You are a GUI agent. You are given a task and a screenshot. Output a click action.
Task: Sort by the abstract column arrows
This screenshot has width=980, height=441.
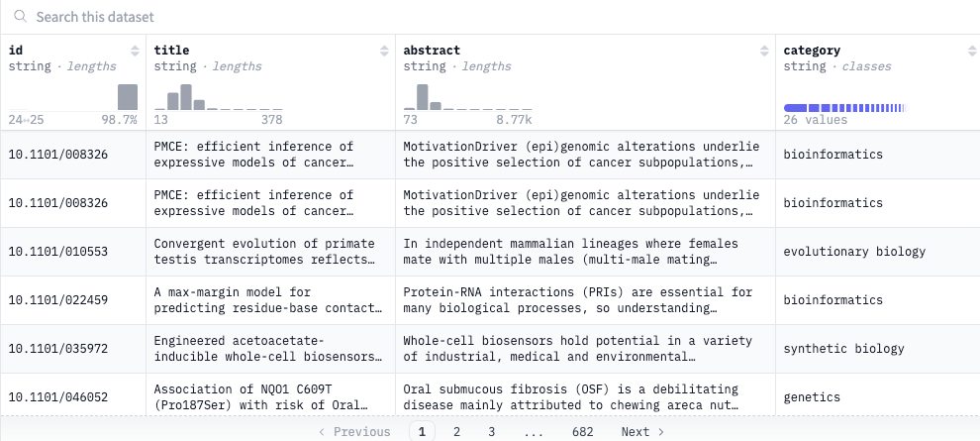(764, 52)
